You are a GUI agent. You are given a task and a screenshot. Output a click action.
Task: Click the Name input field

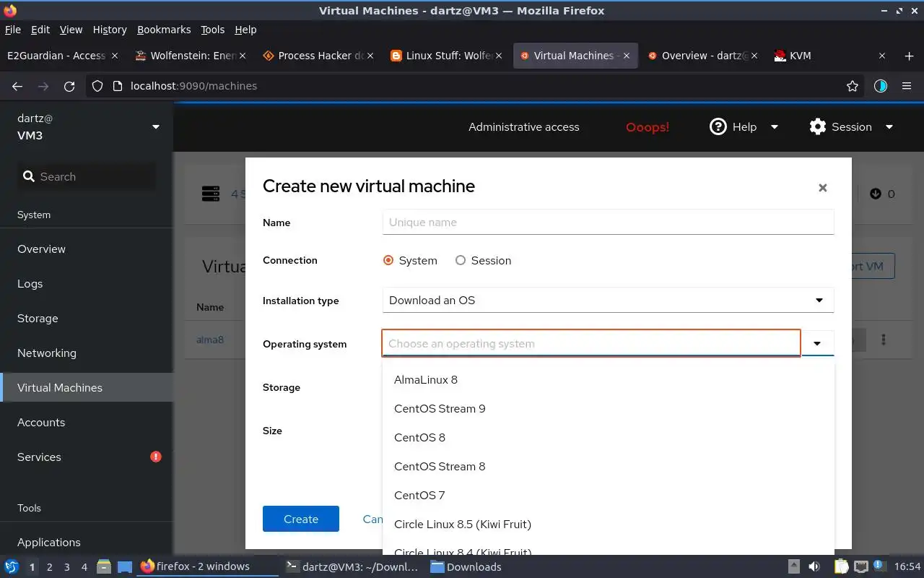click(x=608, y=222)
